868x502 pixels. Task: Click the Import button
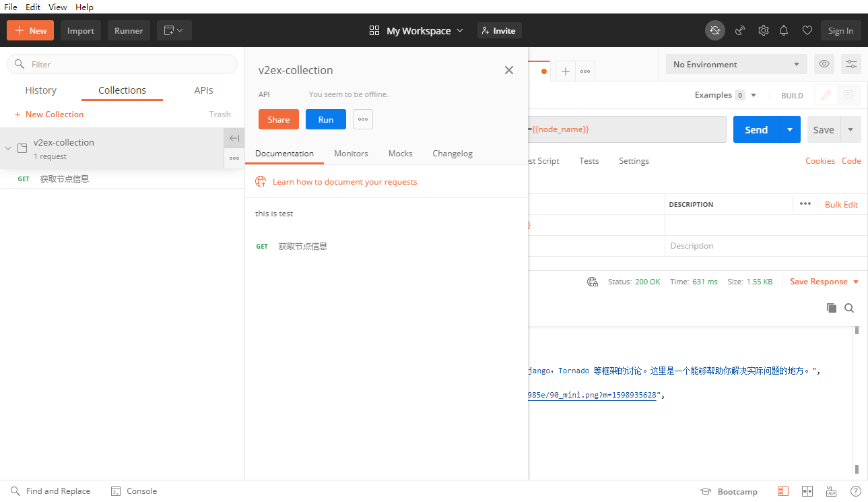point(81,30)
